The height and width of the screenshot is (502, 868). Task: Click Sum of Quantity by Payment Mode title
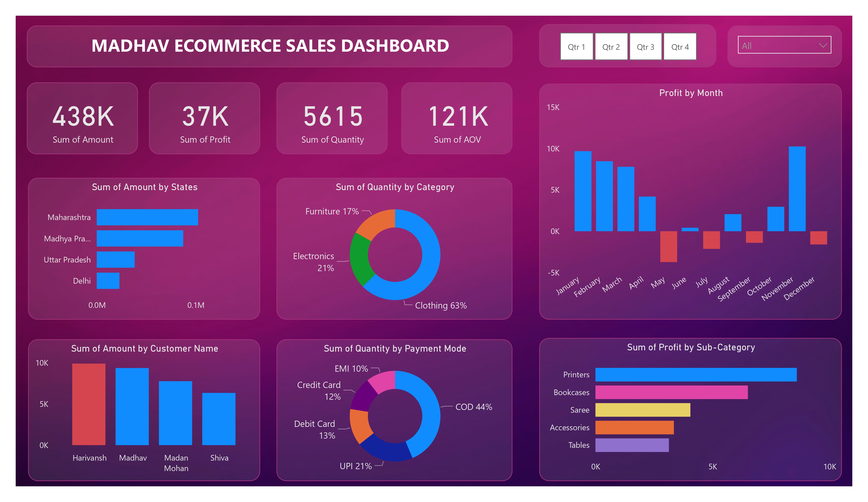click(x=395, y=348)
